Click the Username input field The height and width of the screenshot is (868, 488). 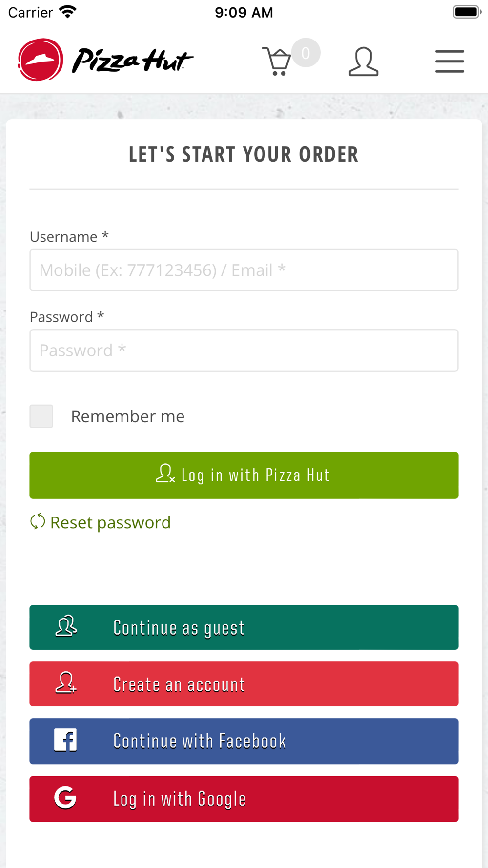(x=244, y=270)
